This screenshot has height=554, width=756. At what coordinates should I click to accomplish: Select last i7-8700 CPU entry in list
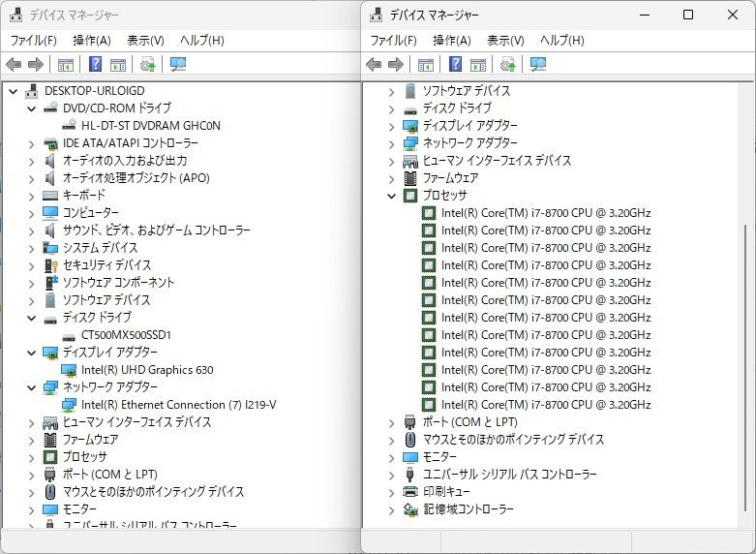(546, 405)
